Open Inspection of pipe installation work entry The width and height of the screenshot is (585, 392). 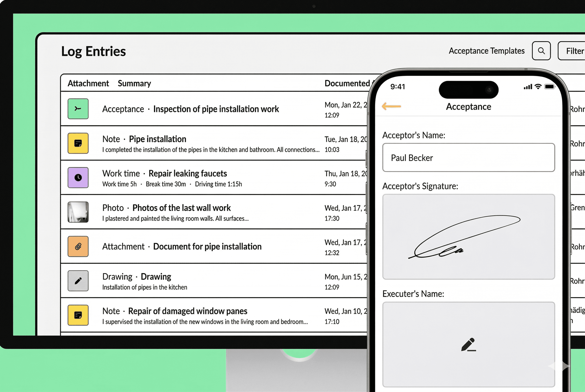point(216,109)
